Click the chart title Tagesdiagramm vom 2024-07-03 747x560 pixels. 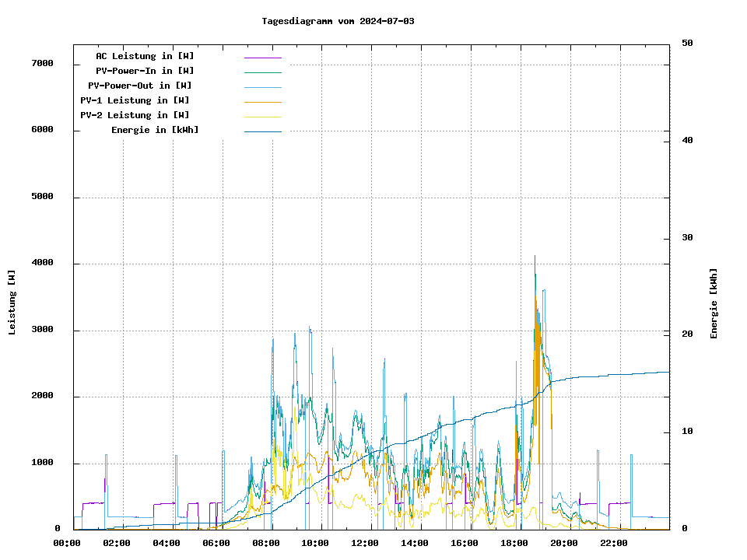pyautogui.click(x=338, y=21)
